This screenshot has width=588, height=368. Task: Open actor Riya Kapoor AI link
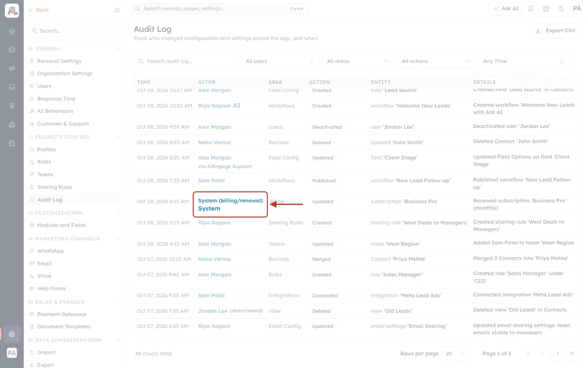[x=219, y=106]
